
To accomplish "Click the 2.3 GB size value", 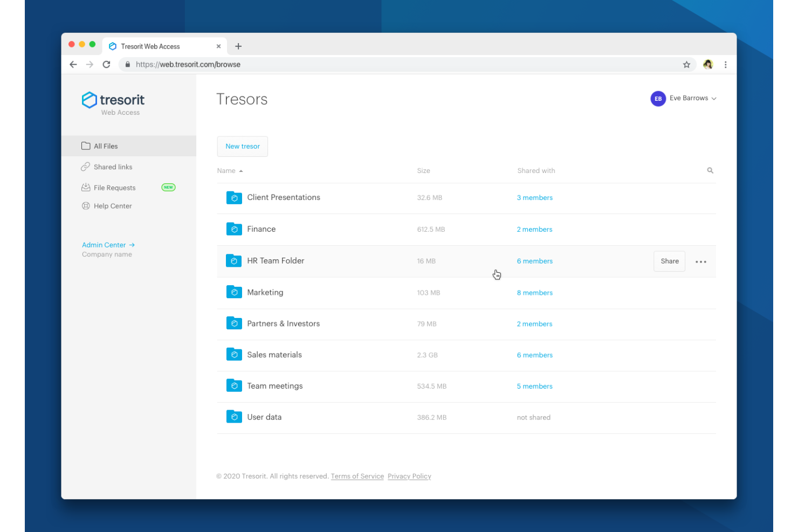I will (428, 355).
